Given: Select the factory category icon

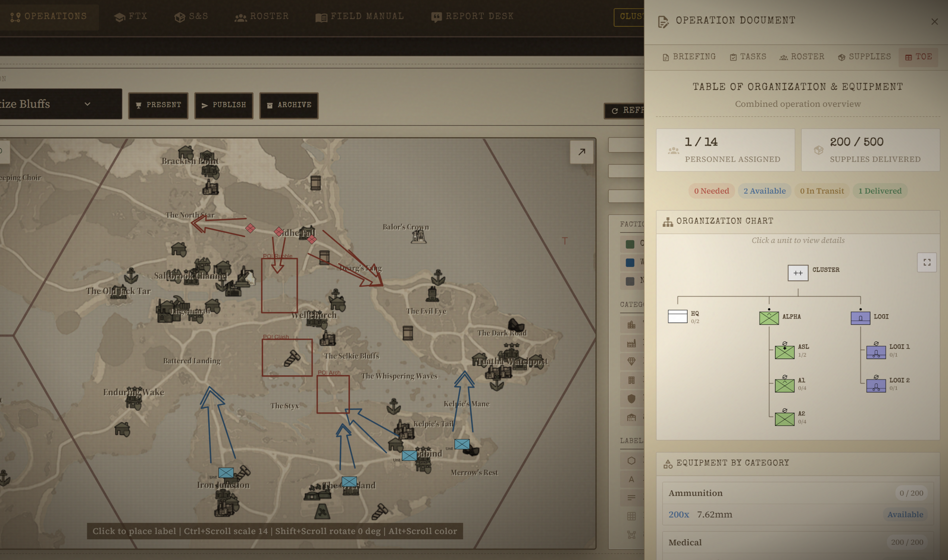Looking at the screenshot, I should 631,343.
